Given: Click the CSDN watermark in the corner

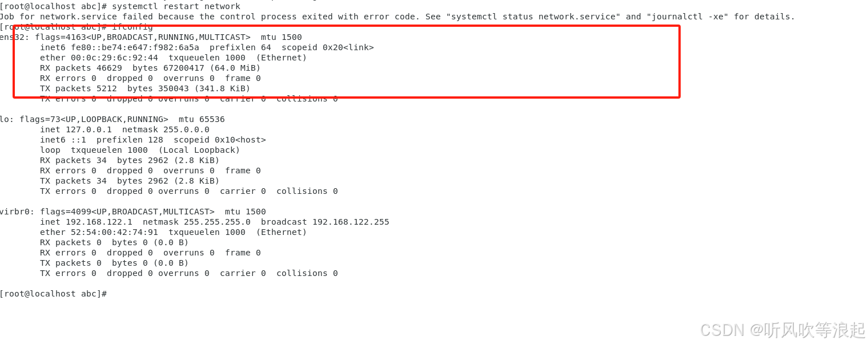Looking at the screenshot, I should (x=782, y=330).
